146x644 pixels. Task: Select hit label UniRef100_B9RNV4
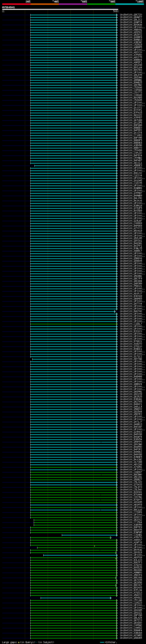click(131, 60)
